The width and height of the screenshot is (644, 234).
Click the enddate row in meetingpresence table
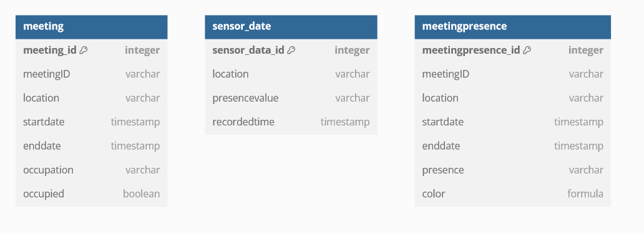pos(512,146)
